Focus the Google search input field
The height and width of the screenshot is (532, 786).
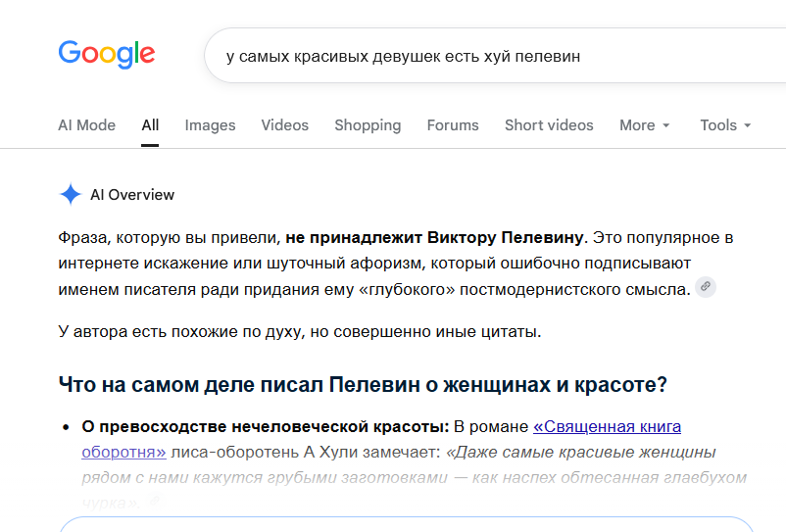pyautogui.click(x=495, y=56)
